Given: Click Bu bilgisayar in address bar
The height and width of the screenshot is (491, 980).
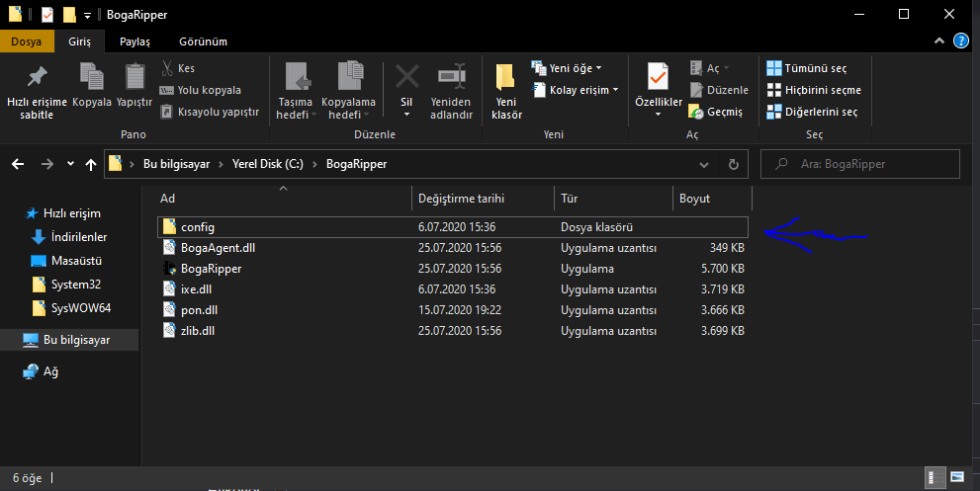Looking at the screenshot, I should (x=176, y=164).
